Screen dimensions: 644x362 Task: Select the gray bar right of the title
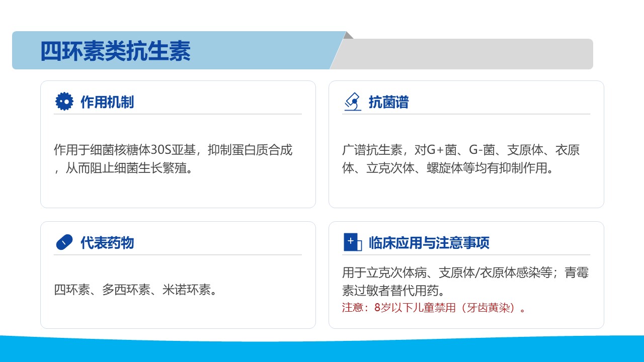tap(468, 54)
